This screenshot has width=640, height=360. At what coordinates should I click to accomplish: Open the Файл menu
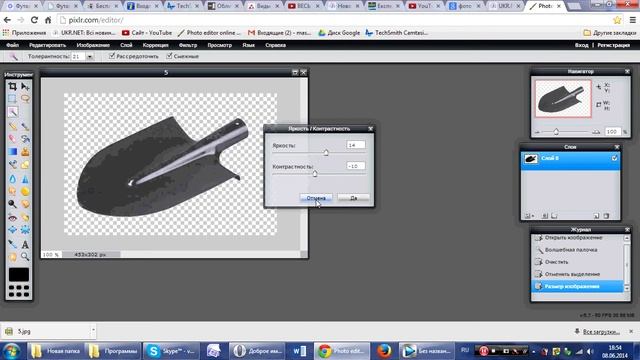(12, 45)
